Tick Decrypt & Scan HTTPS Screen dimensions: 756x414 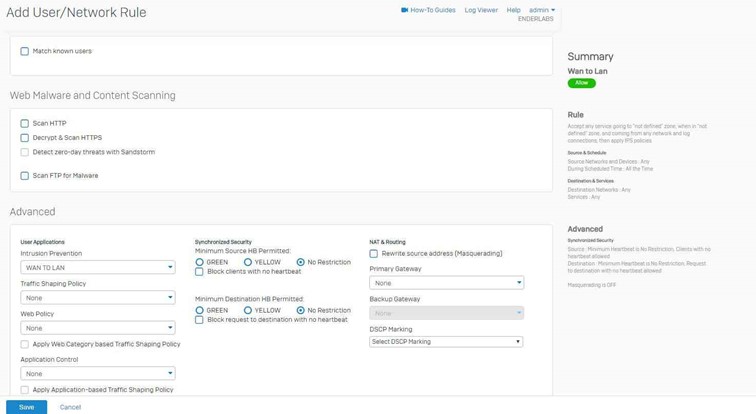25,138
